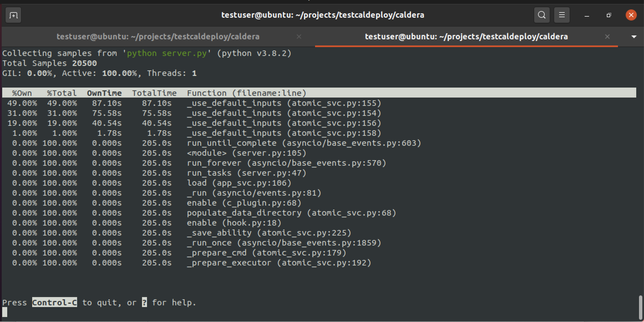Image resolution: width=644 pixels, height=322 pixels.
Task: Click the blinking terminal cursor
Action: pyautogui.click(x=5, y=312)
